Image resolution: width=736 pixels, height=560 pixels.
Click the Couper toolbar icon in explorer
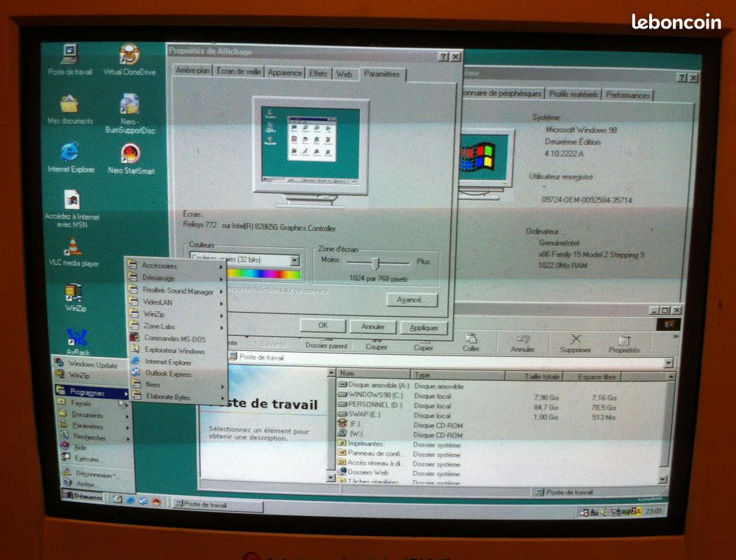coord(376,343)
